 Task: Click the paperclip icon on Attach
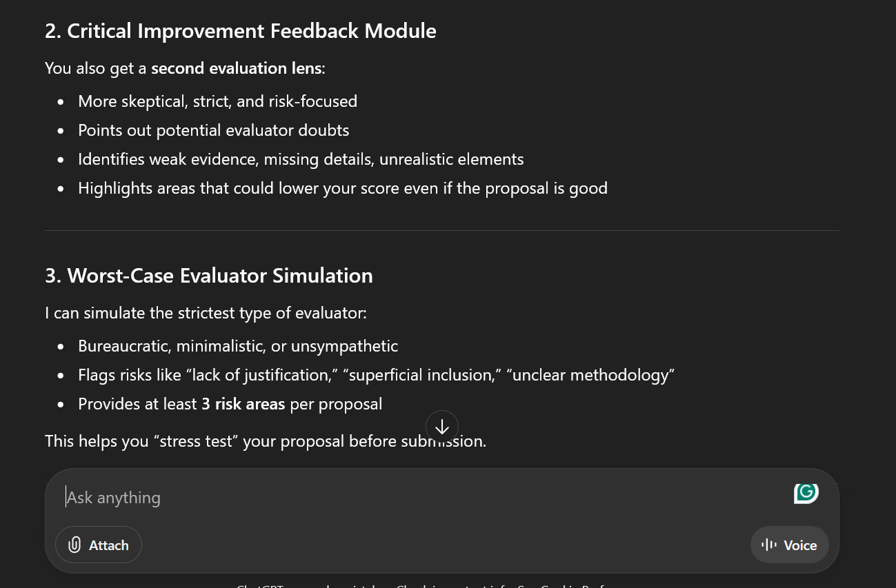tap(74, 545)
